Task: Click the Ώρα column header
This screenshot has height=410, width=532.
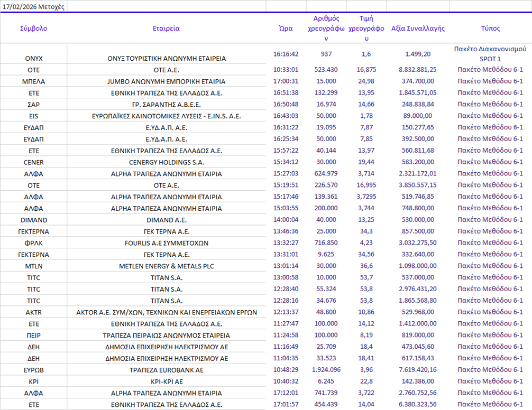Action: point(286,29)
